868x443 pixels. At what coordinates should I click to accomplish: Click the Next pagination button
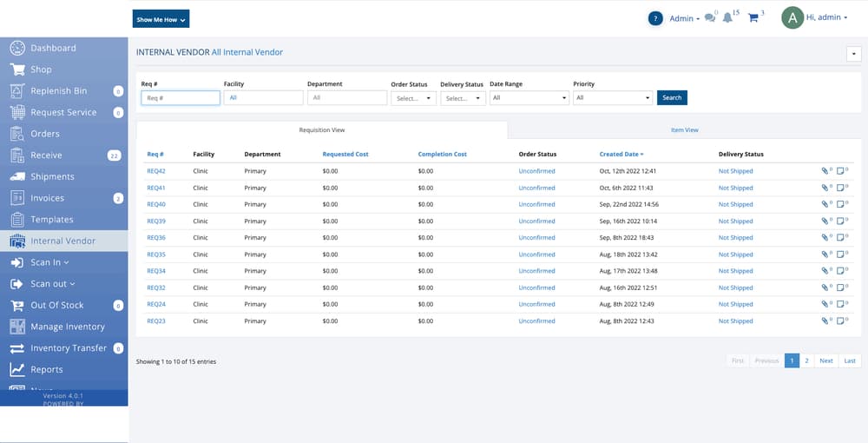(x=826, y=361)
